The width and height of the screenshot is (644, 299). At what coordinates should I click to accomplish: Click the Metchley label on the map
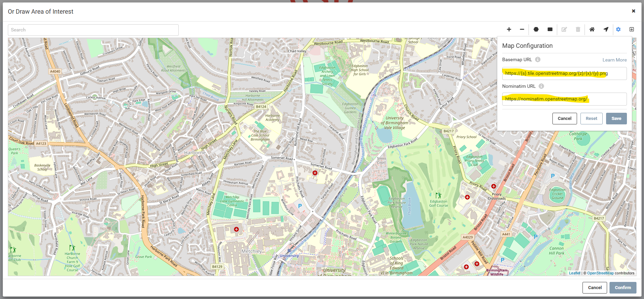(251, 251)
